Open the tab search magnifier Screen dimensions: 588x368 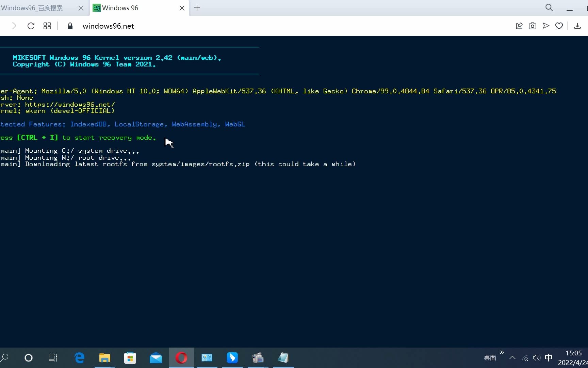click(x=549, y=7)
